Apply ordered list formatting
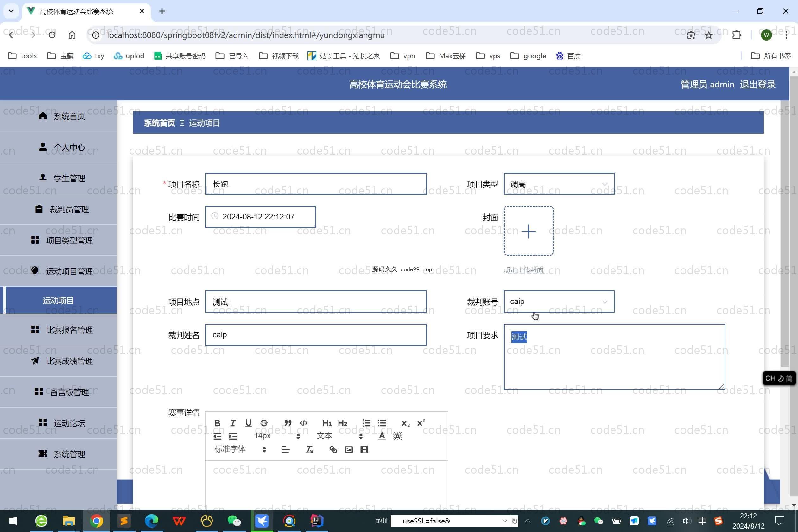 (x=366, y=423)
